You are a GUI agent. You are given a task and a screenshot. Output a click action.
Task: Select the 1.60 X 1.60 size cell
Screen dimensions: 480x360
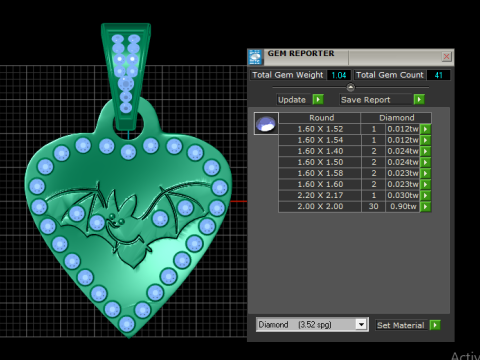[320, 184]
